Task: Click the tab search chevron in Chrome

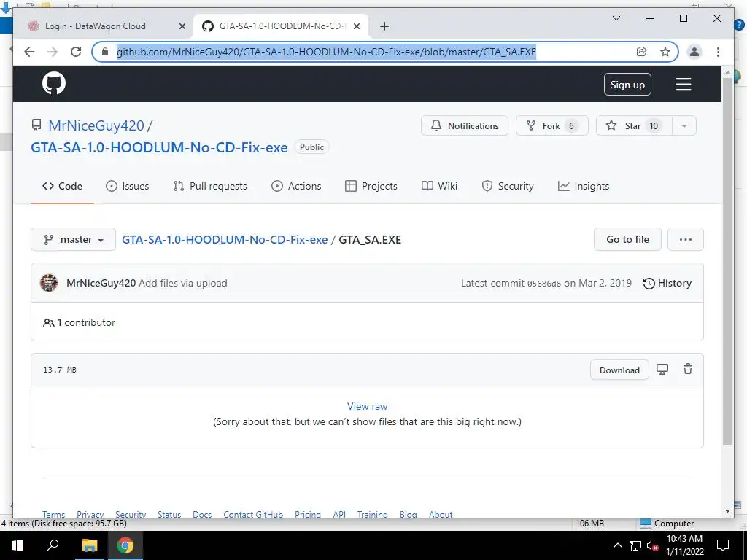Action: 616,18
